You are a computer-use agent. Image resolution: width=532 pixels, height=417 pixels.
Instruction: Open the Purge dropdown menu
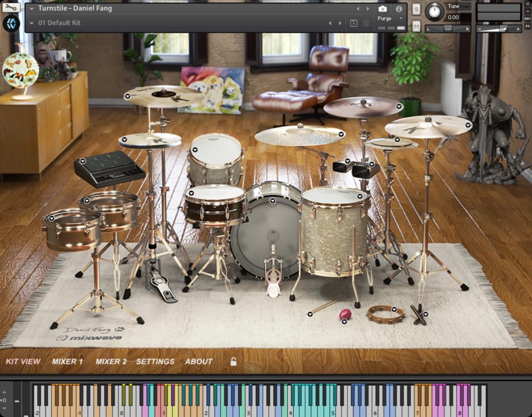coord(390,19)
